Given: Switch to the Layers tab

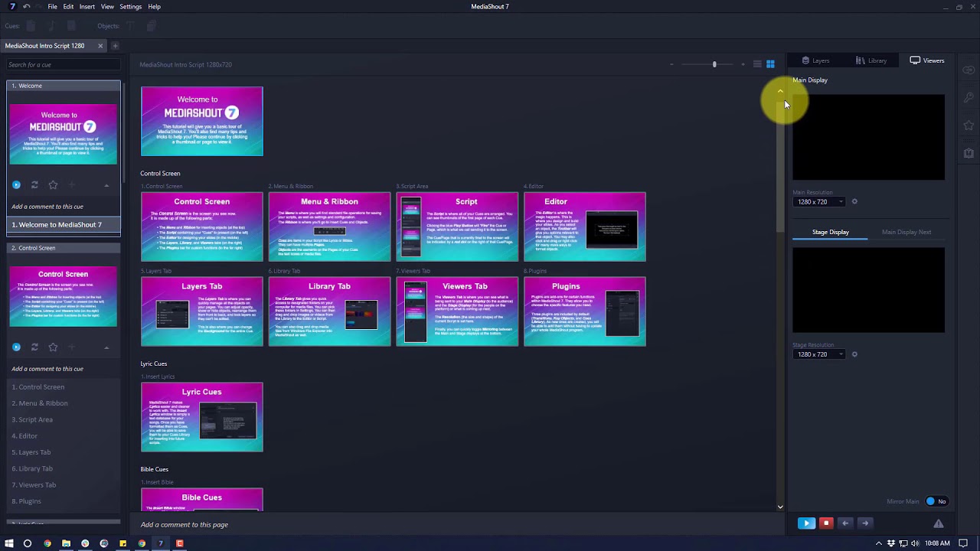Looking at the screenshot, I should point(815,60).
